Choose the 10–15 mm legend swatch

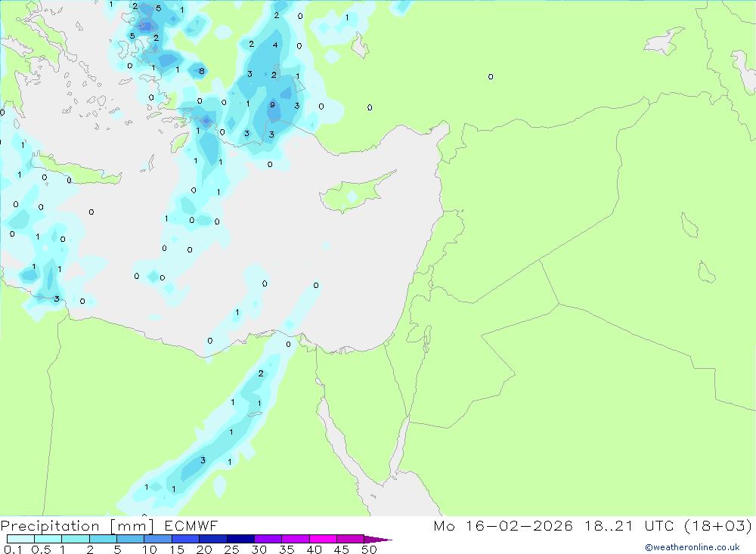click(x=158, y=539)
